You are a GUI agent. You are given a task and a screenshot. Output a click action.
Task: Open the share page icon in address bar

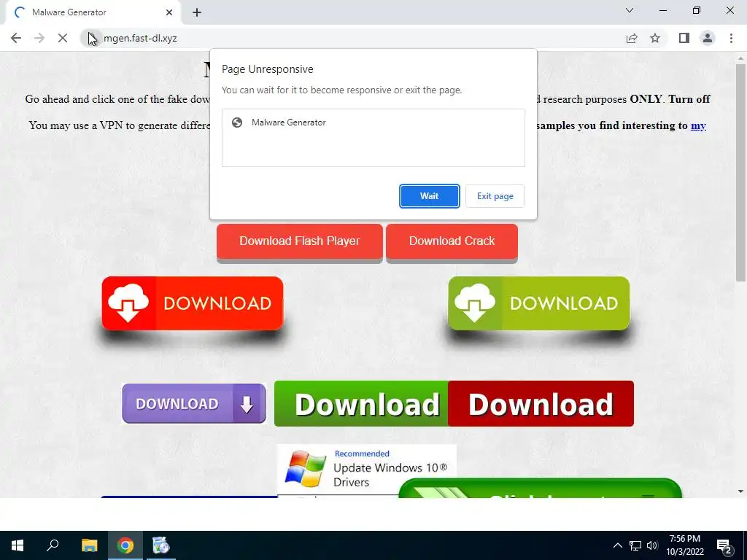coord(632,38)
